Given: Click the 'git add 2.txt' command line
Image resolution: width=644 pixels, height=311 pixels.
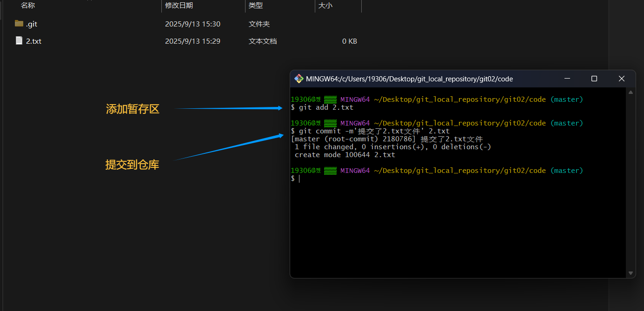Looking at the screenshot, I should [x=325, y=107].
